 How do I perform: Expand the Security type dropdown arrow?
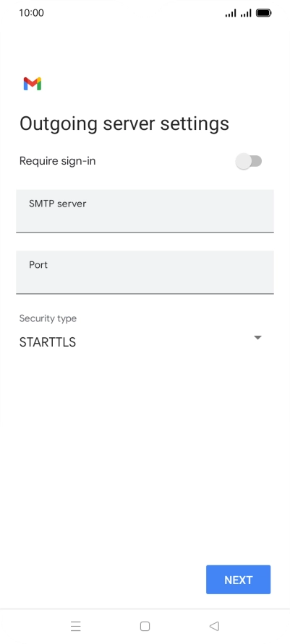point(258,338)
